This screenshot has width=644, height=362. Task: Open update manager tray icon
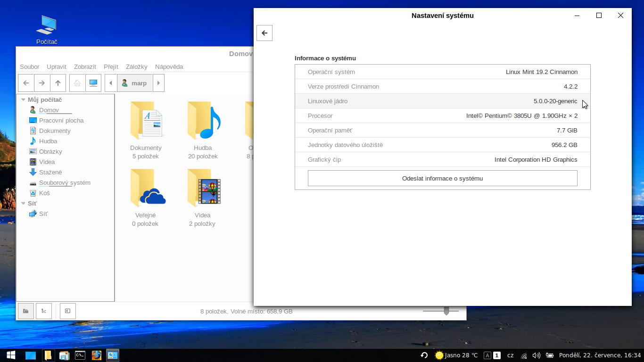click(424, 355)
